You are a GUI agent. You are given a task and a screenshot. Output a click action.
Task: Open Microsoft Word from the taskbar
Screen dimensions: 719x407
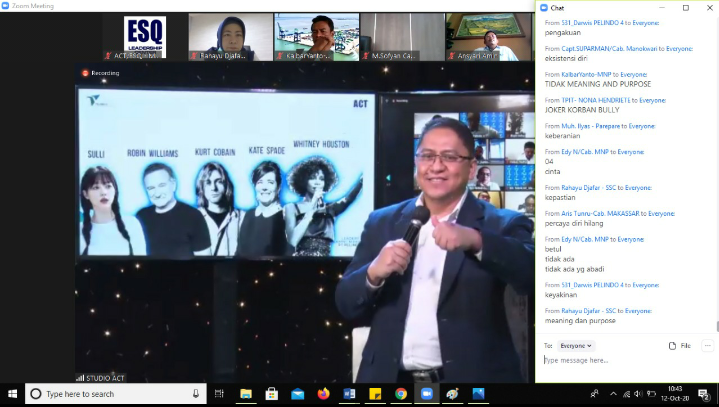click(349, 394)
